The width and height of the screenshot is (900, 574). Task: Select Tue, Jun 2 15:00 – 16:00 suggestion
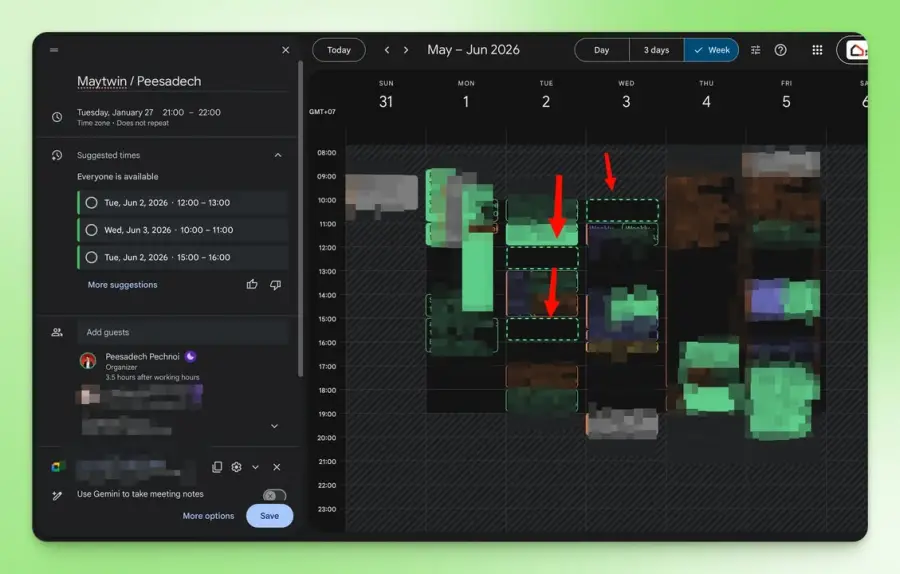183,258
